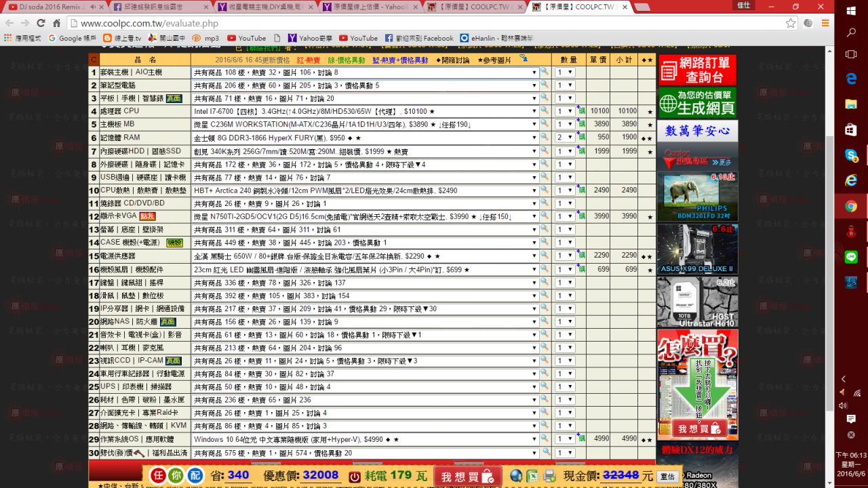This screenshot has height=488, width=868.
Task: Click the magnifier icon in the 作業系統OS row
Action: [x=544, y=439]
